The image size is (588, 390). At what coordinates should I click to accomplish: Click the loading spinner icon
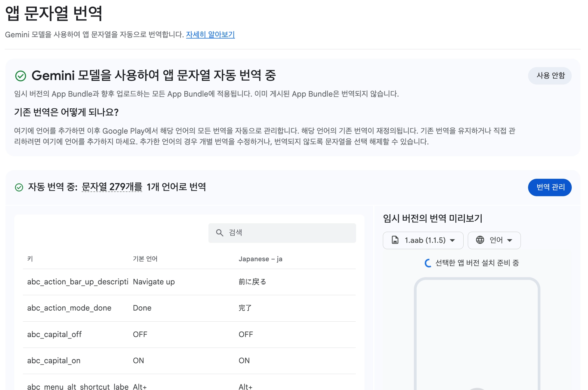click(428, 263)
